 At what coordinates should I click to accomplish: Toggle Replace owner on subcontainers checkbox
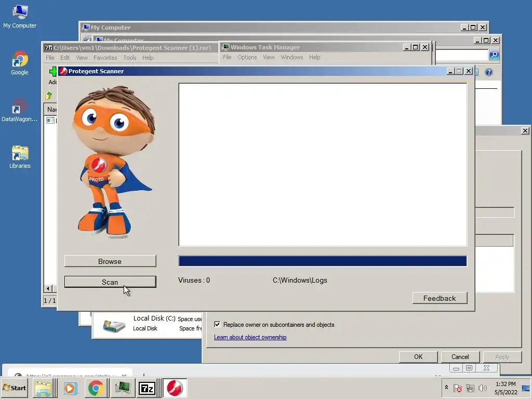click(217, 324)
